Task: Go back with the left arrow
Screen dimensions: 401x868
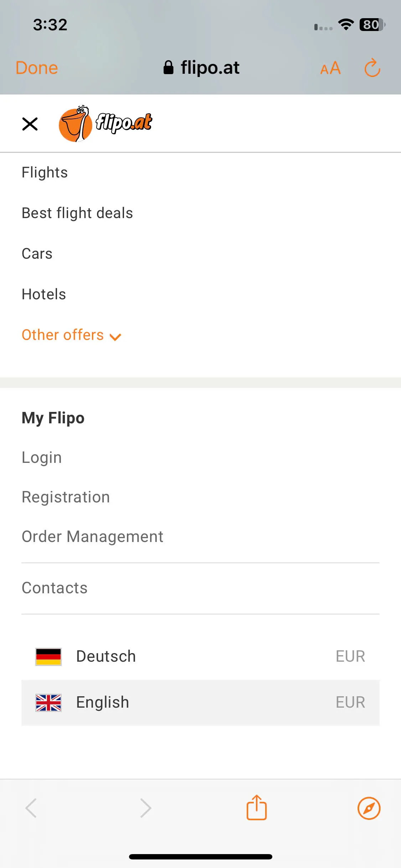Action: click(31, 808)
